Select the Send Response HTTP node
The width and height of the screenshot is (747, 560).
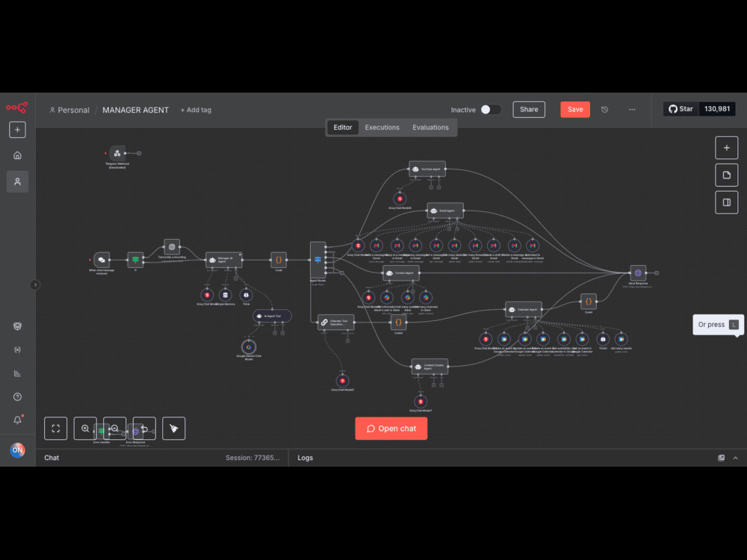click(638, 273)
